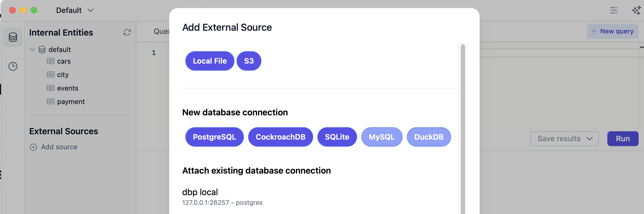The width and height of the screenshot is (644, 214).
Task: Click the city table icon
Action: tap(51, 74)
